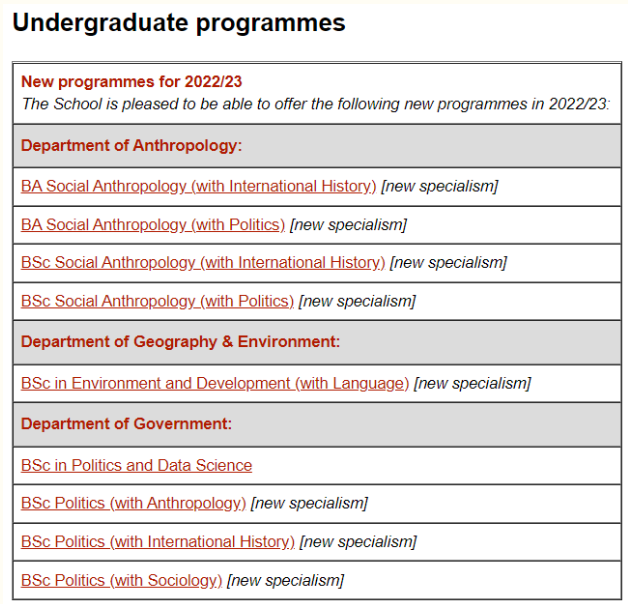Screen dimensions: 628x604
Task: Open BA Social Anthropology (with International History) link
Action: (198, 186)
